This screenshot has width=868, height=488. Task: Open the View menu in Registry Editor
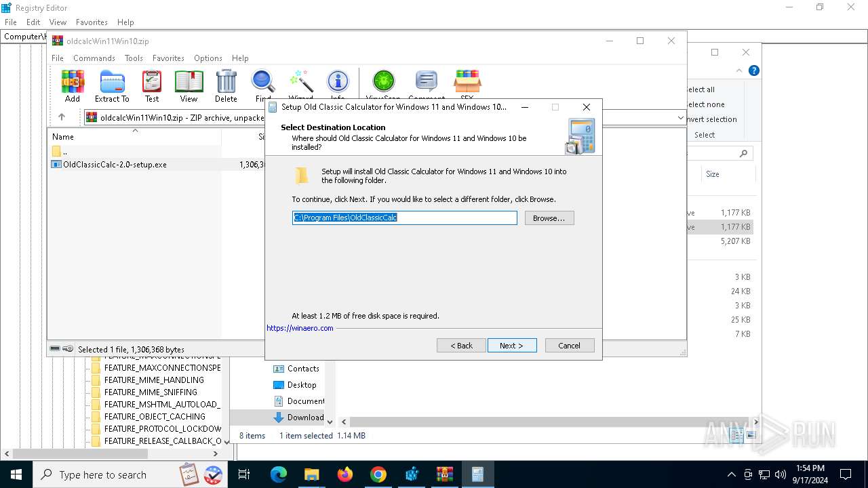(58, 22)
